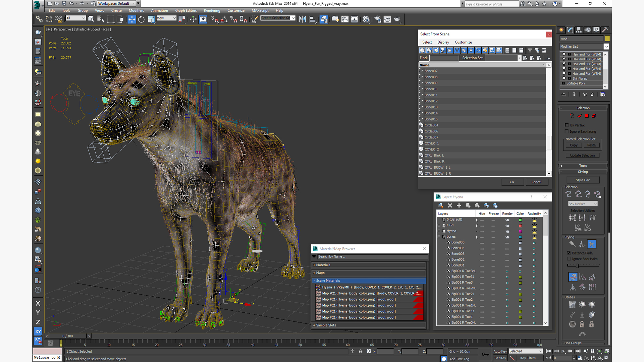Open the MAXScript menu

coord(260,10)
